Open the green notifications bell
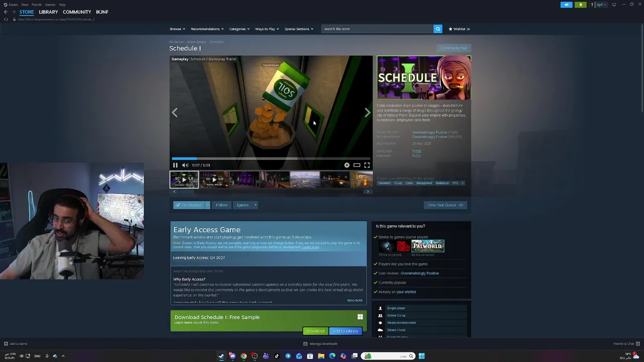The height and width of the screenshot is (362, 644). 580,5
